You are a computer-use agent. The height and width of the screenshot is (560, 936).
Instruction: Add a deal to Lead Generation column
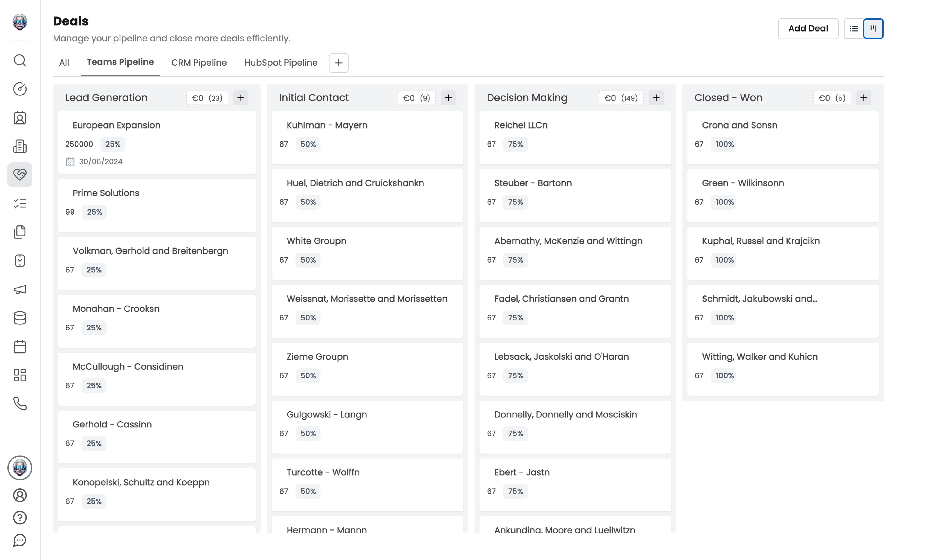[x=241, y=98]
